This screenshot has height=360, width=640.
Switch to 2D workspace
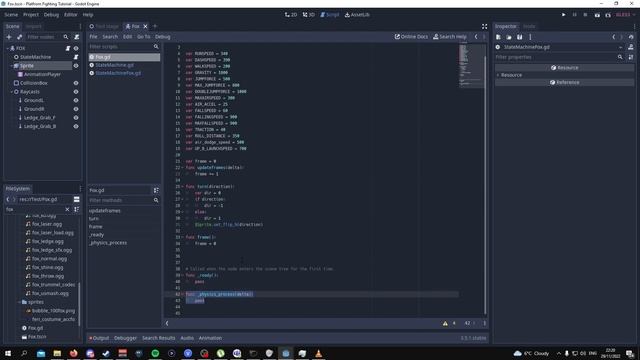(291, 15)
